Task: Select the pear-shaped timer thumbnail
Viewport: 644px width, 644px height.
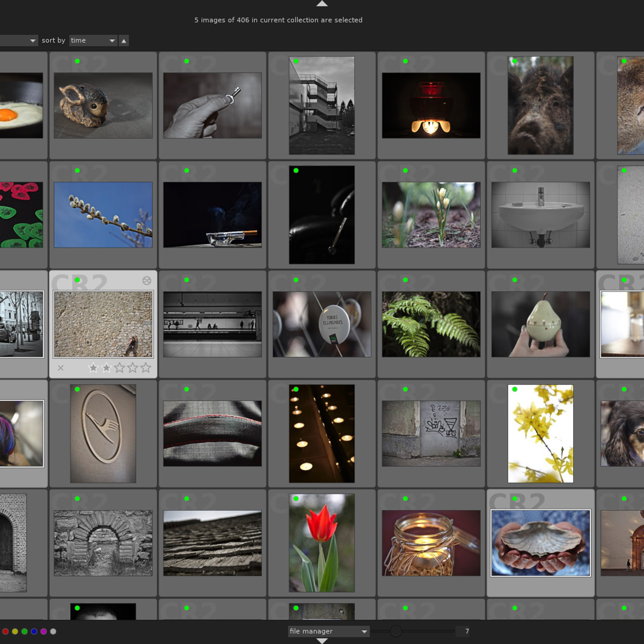Action: coord(540,324)
